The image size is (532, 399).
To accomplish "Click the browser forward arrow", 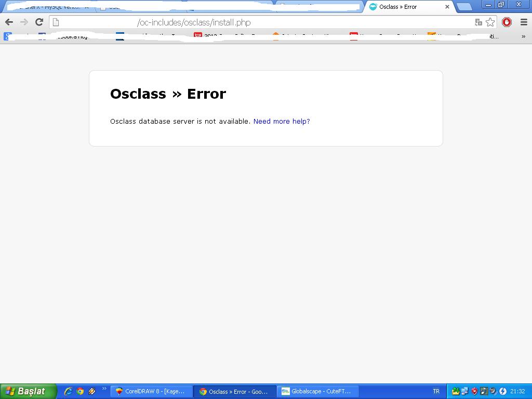I will (24, 22).
